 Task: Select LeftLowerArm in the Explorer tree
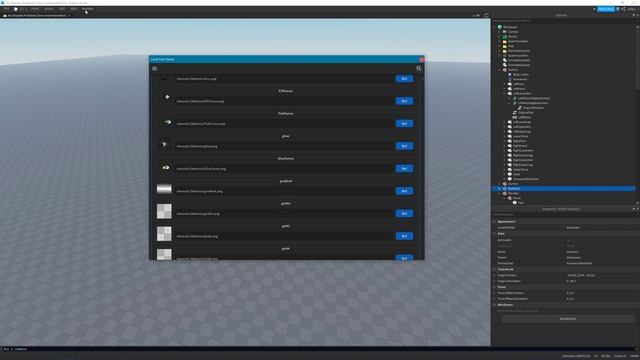point(522,93)
